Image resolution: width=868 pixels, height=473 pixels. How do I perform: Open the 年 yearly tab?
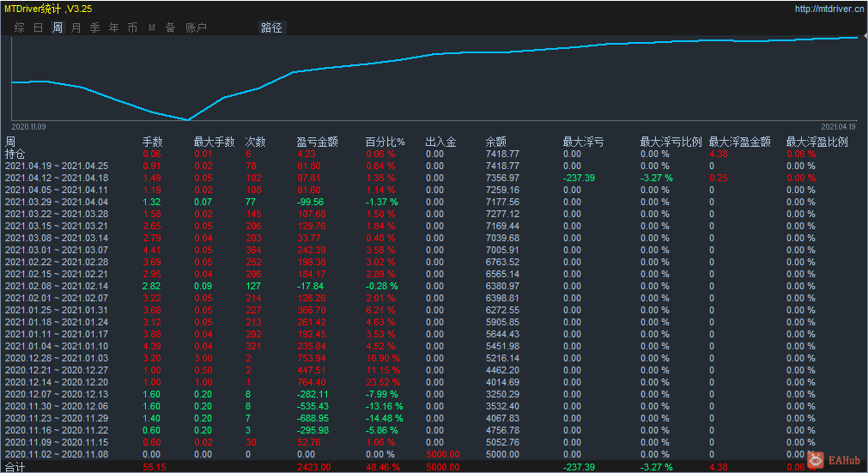pos(114,27)
